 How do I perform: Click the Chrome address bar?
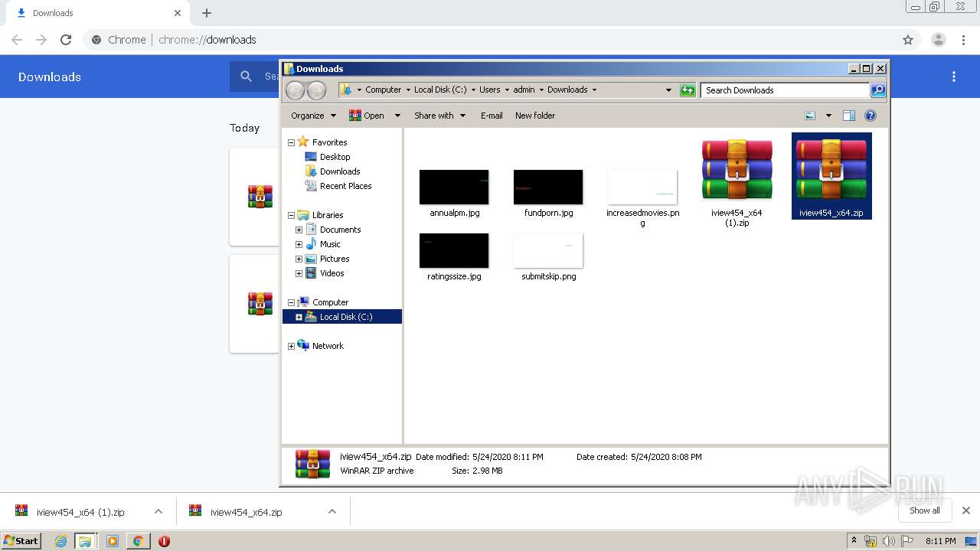[490, 40]
